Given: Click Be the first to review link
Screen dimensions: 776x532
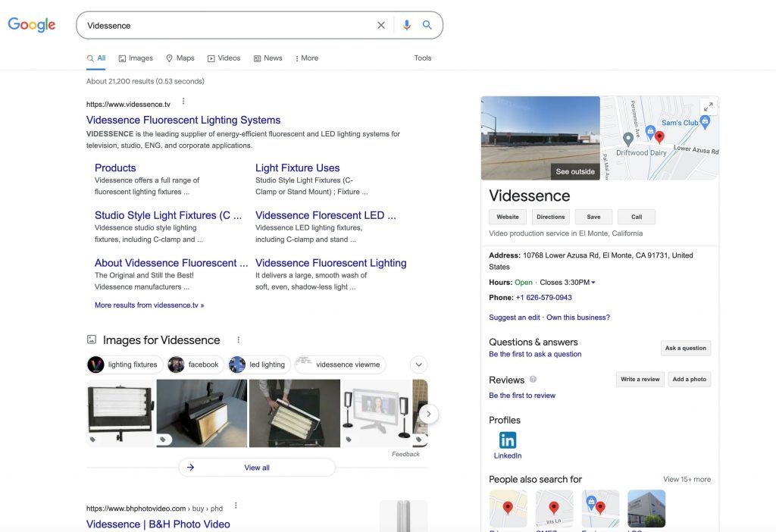Looking at the screenshot, I should tap(522, 396).
